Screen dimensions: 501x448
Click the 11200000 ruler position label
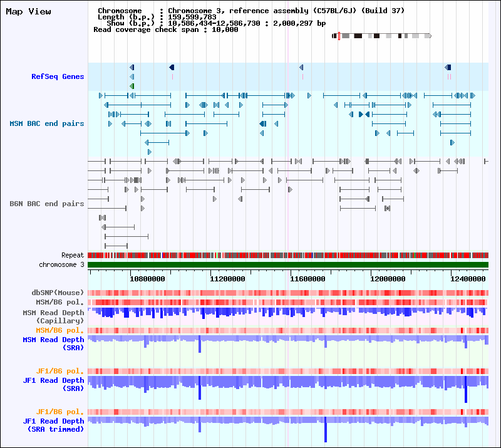pos(227,279)
